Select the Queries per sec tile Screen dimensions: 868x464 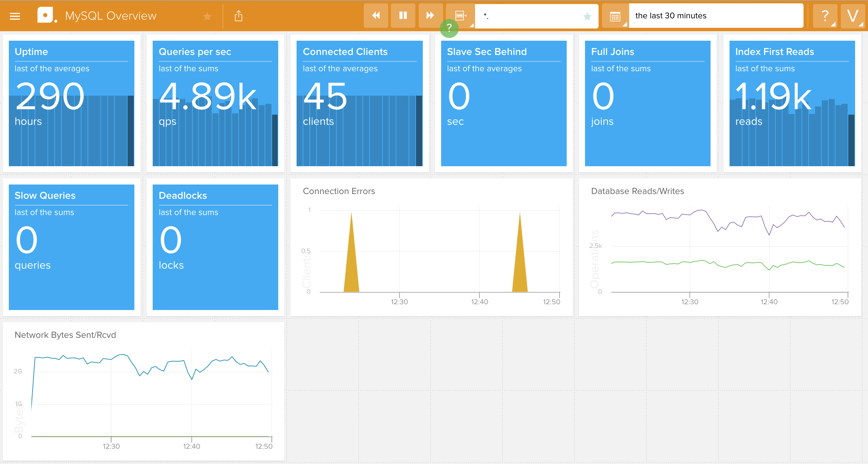215,103
